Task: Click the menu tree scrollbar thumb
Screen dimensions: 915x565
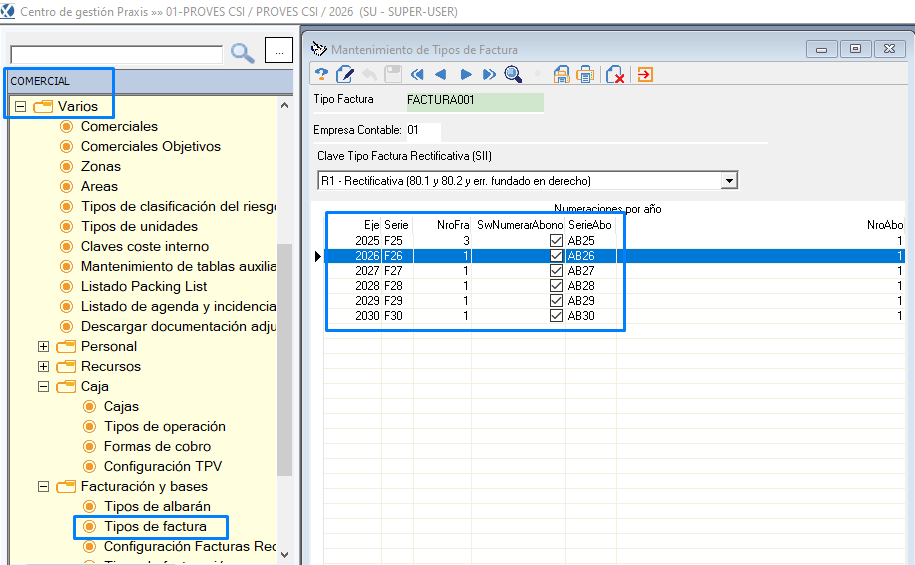Action: coord(284,359)
